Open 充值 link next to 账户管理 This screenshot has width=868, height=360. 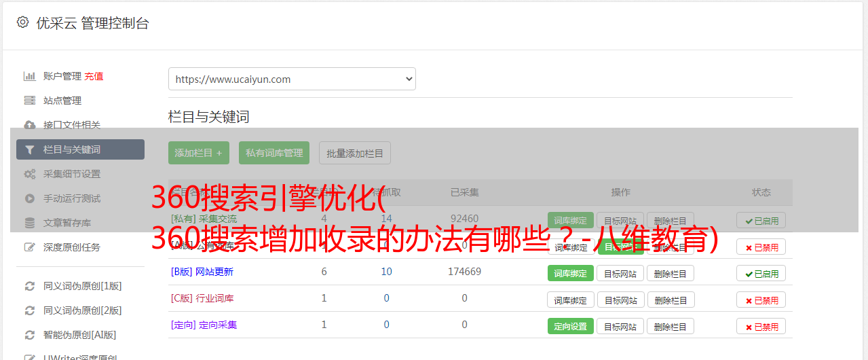coord(94,76)
